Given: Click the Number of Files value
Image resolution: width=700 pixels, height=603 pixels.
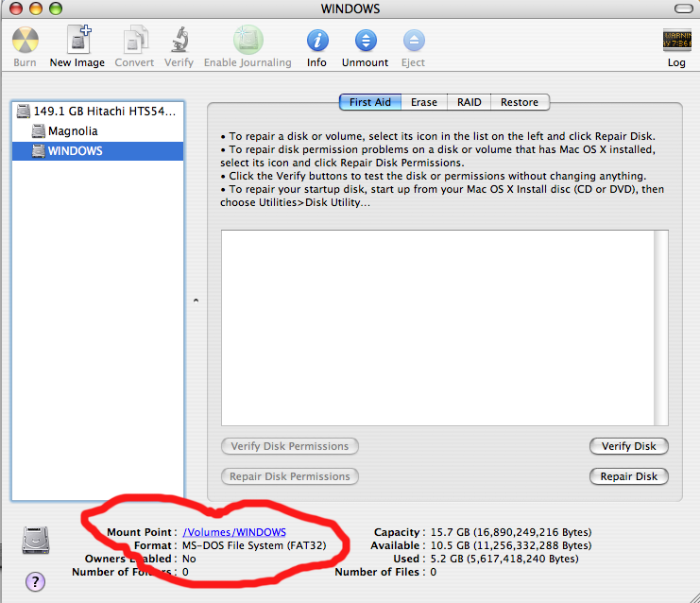Looking at the screenshot, I should click(433, 572).
